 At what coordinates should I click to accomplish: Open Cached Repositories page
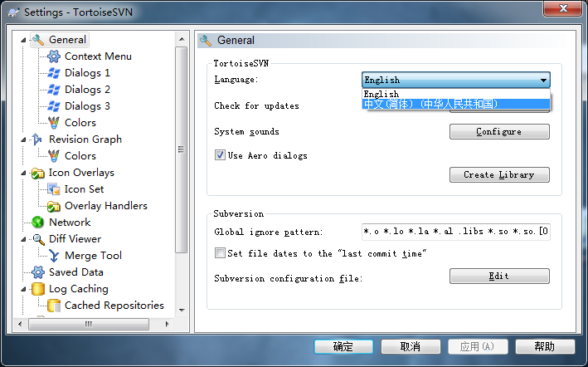click(114, 306)
